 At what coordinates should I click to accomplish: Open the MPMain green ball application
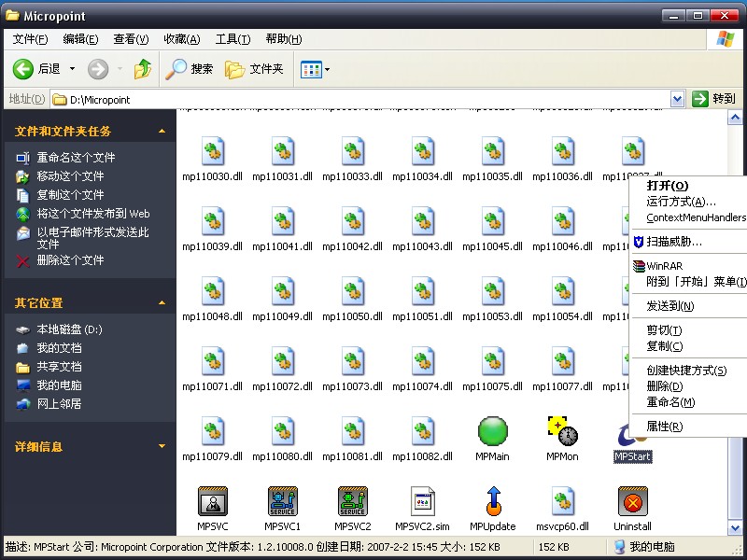[493, 431]
